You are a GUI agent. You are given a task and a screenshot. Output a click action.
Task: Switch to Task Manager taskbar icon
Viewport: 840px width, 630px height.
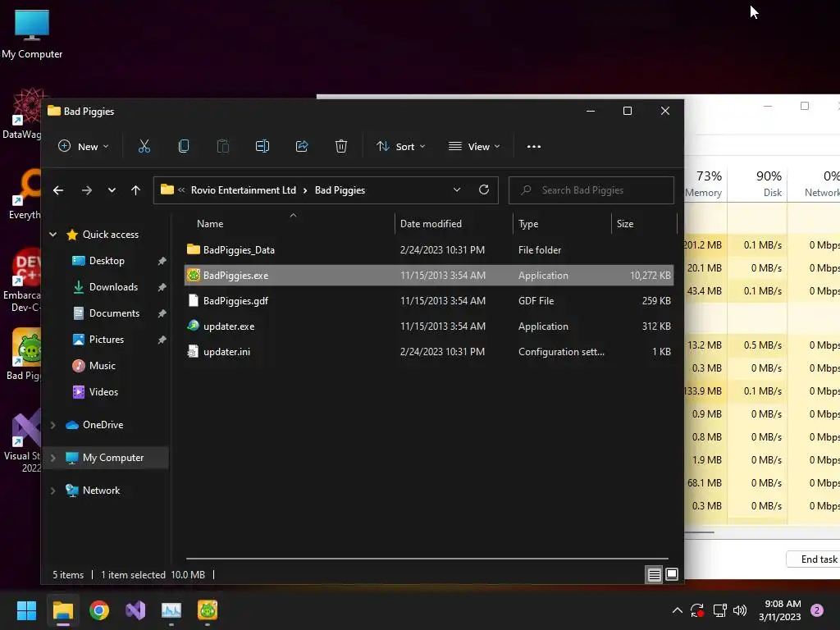171,610
